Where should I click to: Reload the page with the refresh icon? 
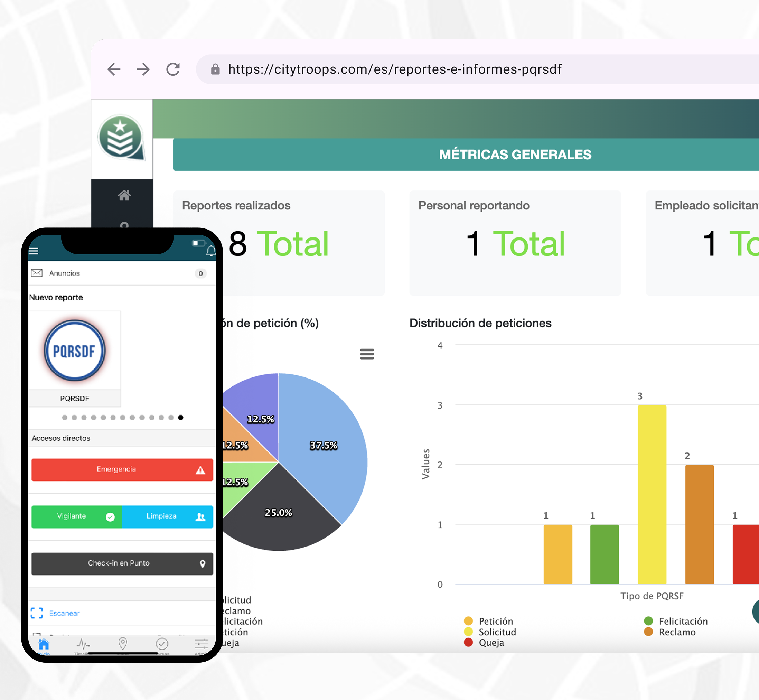pos(173,69)
